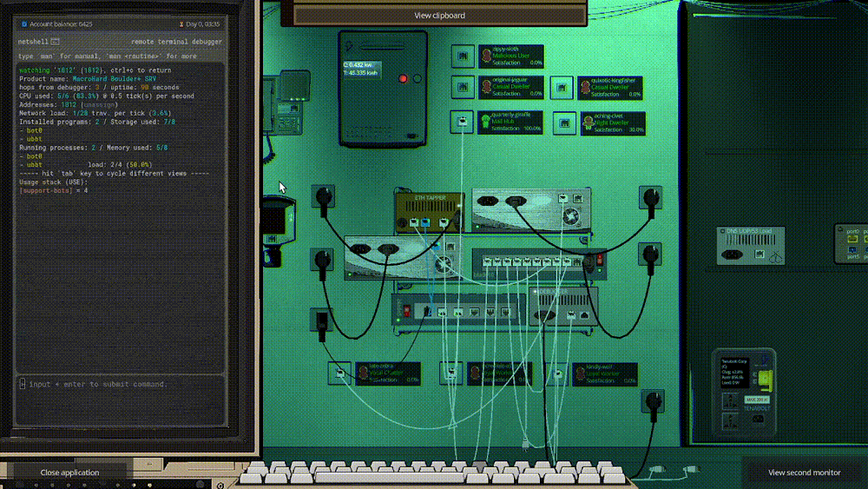Click wall port beside aching-civet card
868x489 pixels.
(565, 123)
